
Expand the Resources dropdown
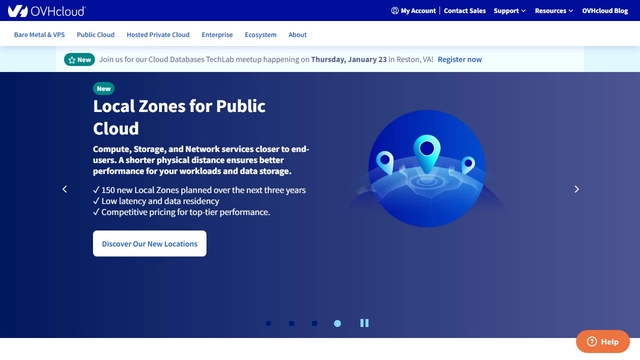pos(554,11)
